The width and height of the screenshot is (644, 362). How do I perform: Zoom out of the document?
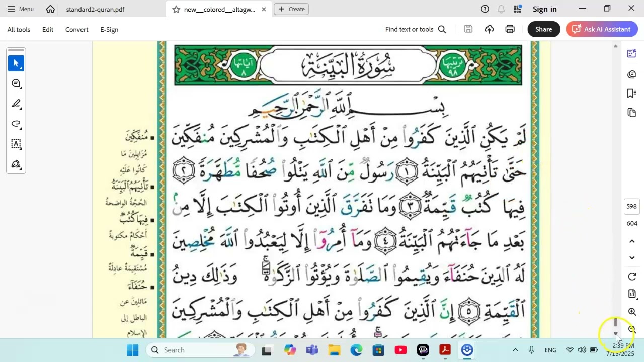632,329
